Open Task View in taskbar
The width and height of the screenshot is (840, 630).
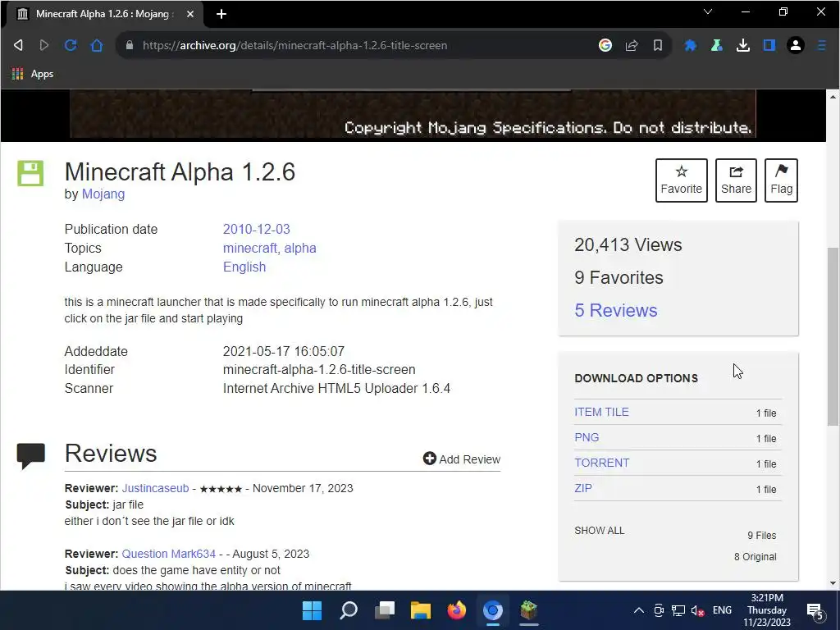[385, 610]
